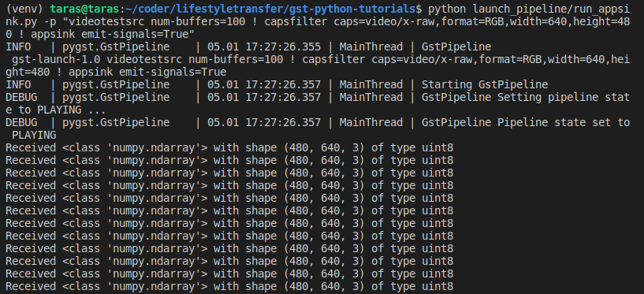Click 'MainThread' on the Starting GstPipeline line
The width and height of the screenshot is (644, 294).
click(x=371, y=84)
